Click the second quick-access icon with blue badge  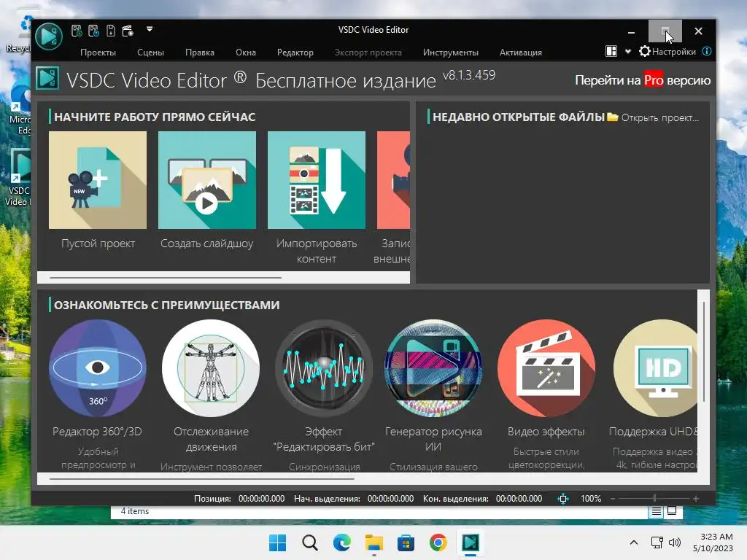pos(93,31)
